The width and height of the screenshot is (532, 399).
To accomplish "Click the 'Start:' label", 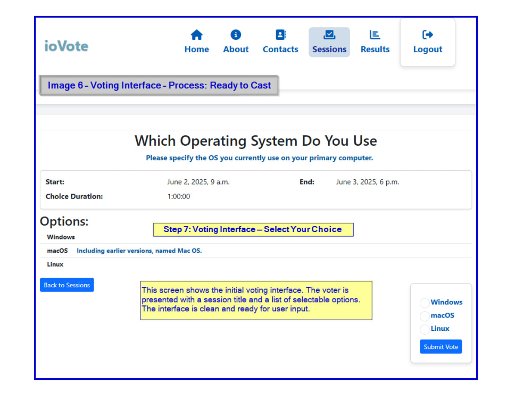I will (x=55, y=182).
